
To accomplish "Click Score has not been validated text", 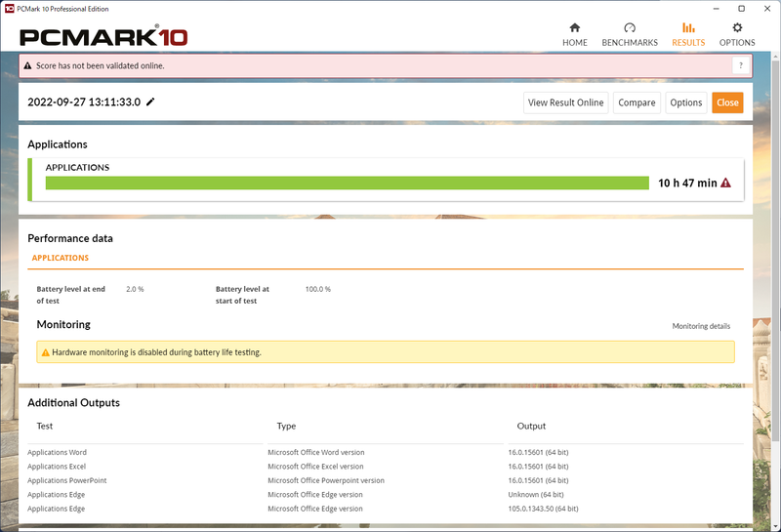I will click(101, 65).
